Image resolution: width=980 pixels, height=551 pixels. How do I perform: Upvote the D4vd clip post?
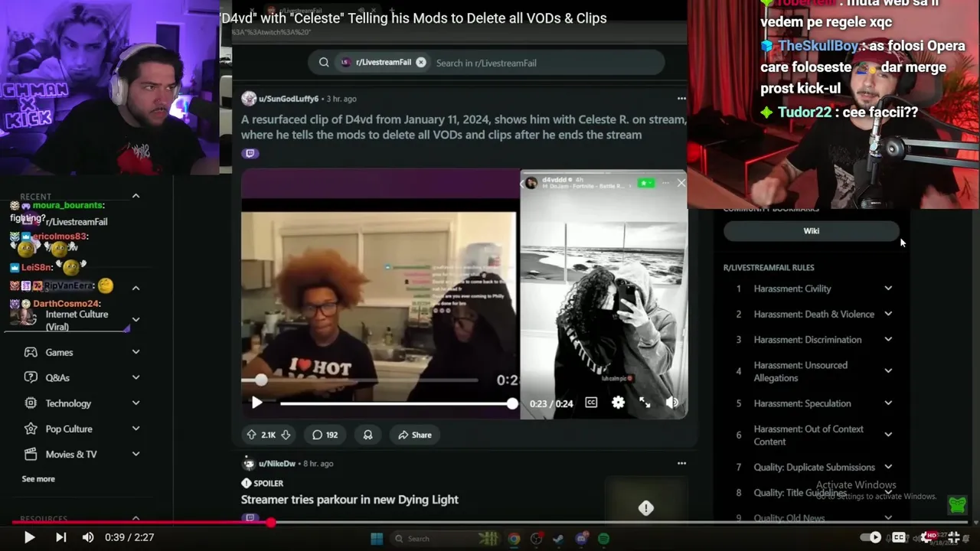click(x=251, y=435)
